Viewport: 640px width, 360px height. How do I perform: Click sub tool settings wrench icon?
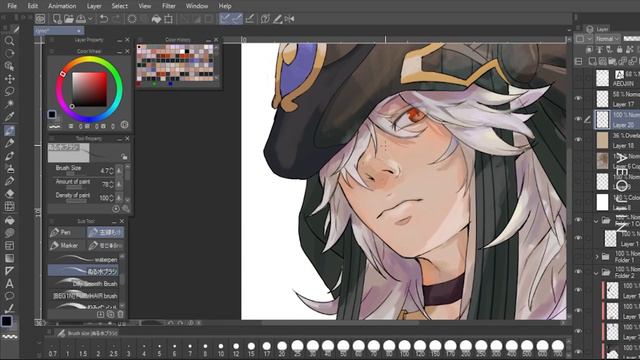pos(126,209)
